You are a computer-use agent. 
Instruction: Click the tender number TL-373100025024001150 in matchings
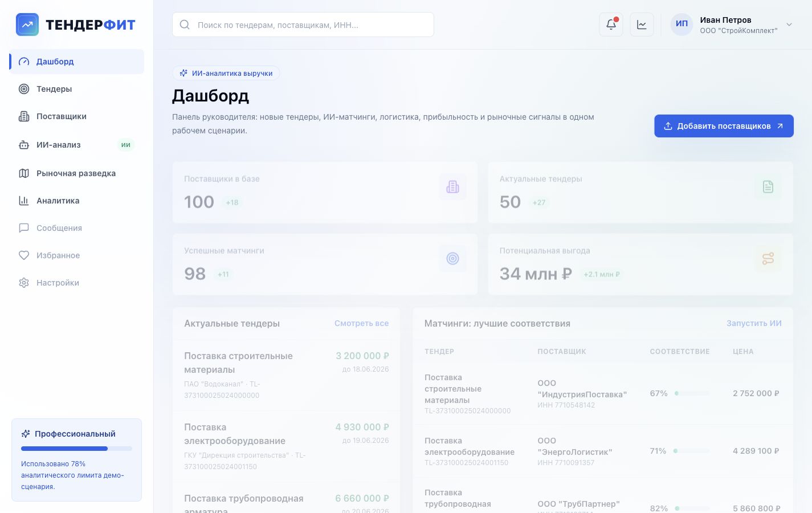[467, 463]
